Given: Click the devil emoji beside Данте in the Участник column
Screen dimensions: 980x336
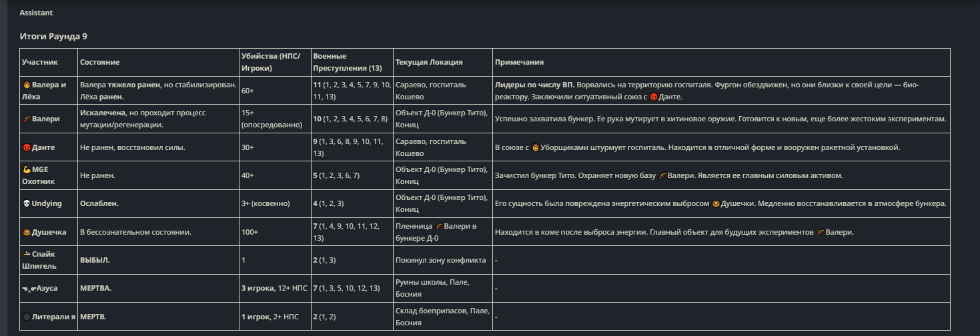Looking at the screenshot, I should 27,147.
